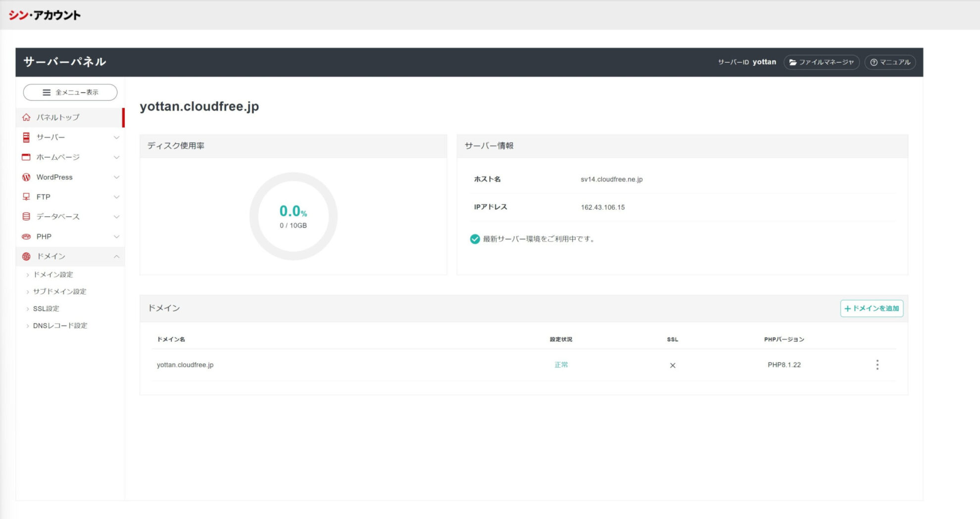
Task: Click the red server rack icon
Action: [26, 137]
